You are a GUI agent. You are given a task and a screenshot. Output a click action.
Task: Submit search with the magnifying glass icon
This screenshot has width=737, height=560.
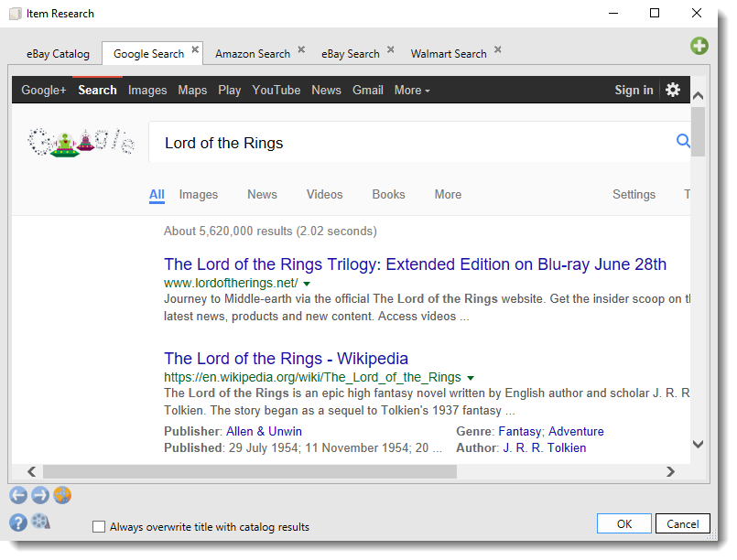(683, 141)
